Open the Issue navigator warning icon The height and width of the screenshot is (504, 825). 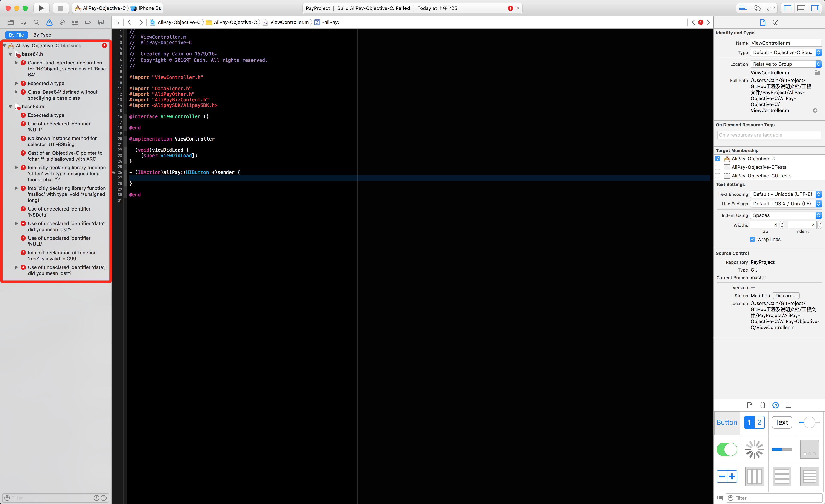click(x=49, y=22)
